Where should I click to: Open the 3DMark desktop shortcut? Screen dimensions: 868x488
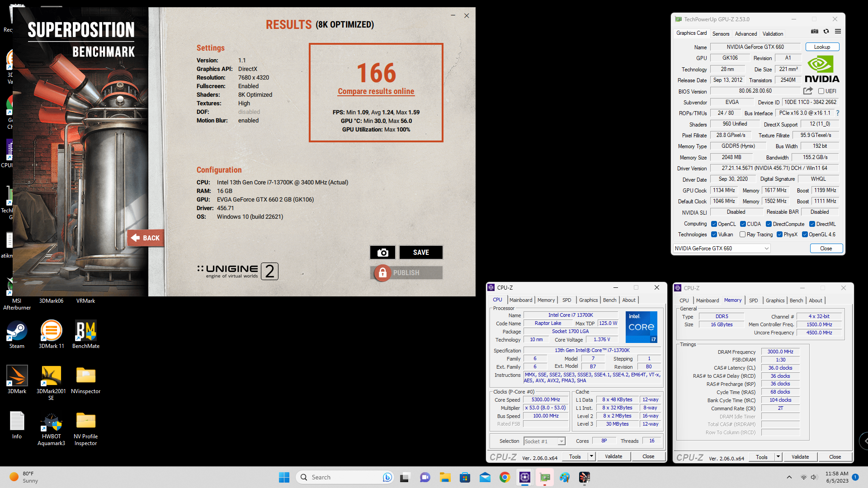pyautogui.click(x=17, y=380)
